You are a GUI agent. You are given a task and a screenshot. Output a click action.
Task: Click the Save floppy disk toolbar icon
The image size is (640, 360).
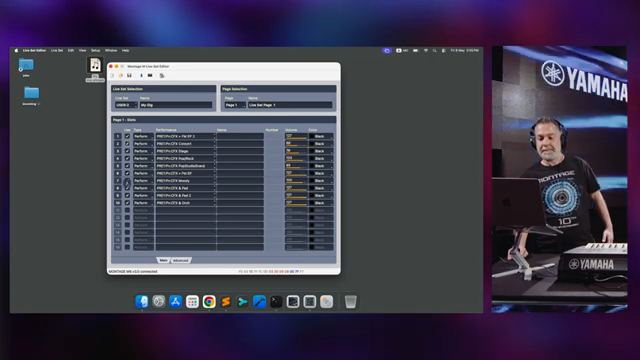pos(129,76)
